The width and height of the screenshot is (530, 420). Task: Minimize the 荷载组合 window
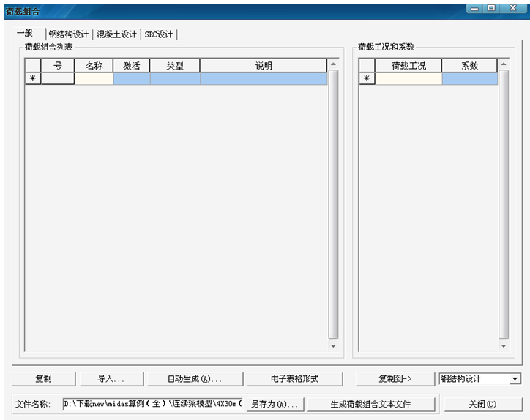pos(474,8)
